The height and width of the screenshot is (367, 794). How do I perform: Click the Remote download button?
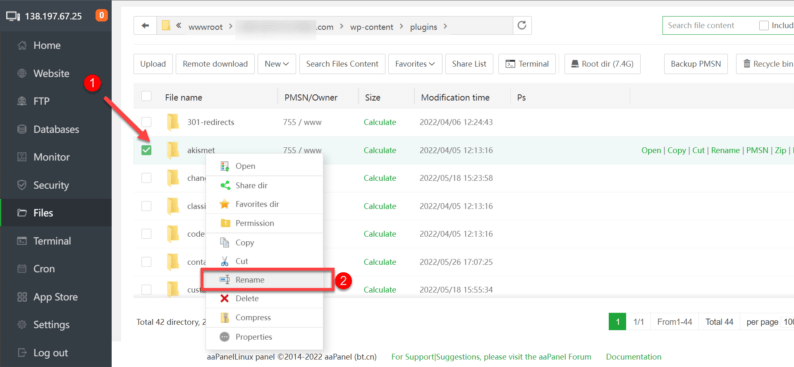[215, 64]
